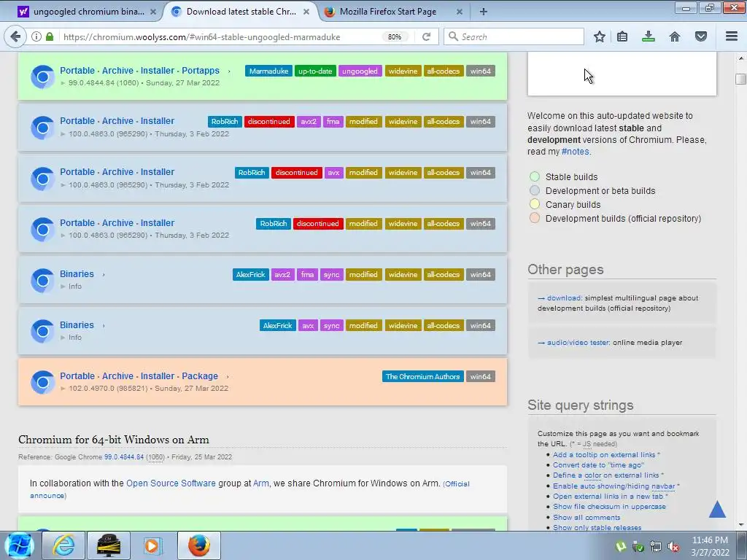The image size is (747, 560).
Task: Open Package link in Chromium Authors row
Action: click(200, 376)
